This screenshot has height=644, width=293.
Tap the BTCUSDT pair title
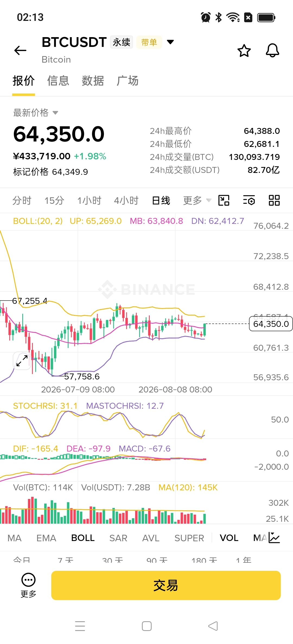point(74,42)
